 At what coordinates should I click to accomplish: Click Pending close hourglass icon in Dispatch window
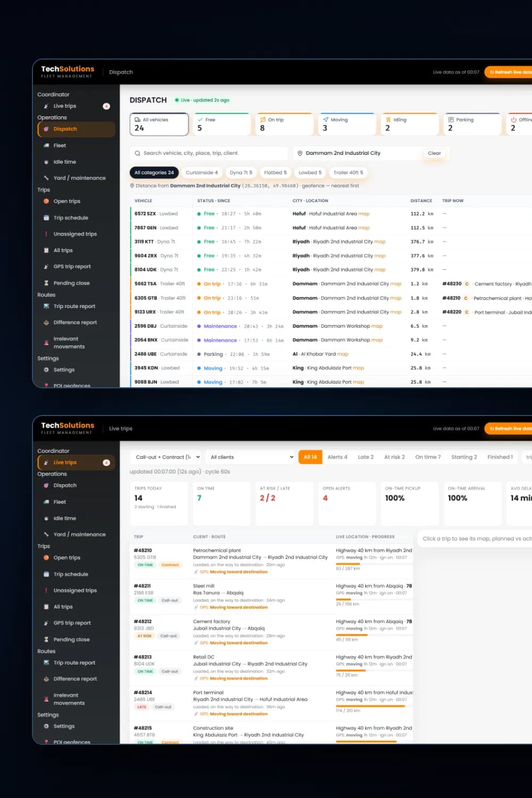coord(46,284)
